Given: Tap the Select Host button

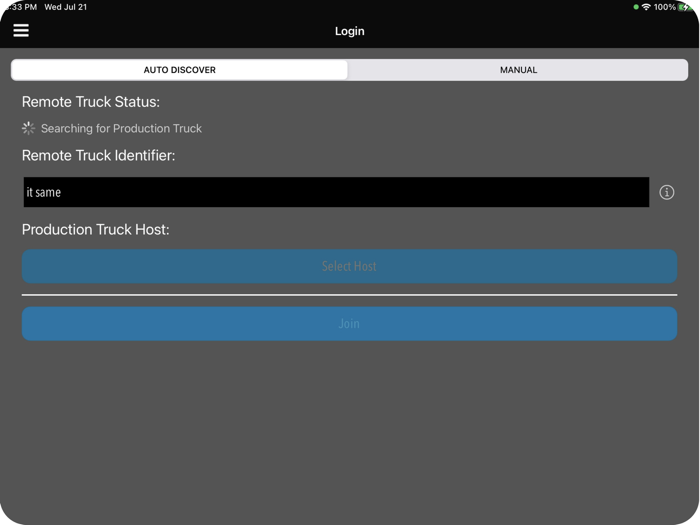Looking at the screenshot, I should (x=350, y=267).
